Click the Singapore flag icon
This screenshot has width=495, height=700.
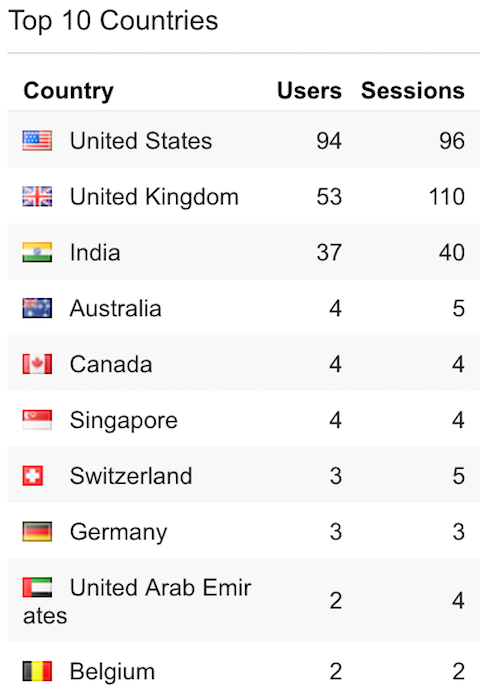[x=37, y=420]
